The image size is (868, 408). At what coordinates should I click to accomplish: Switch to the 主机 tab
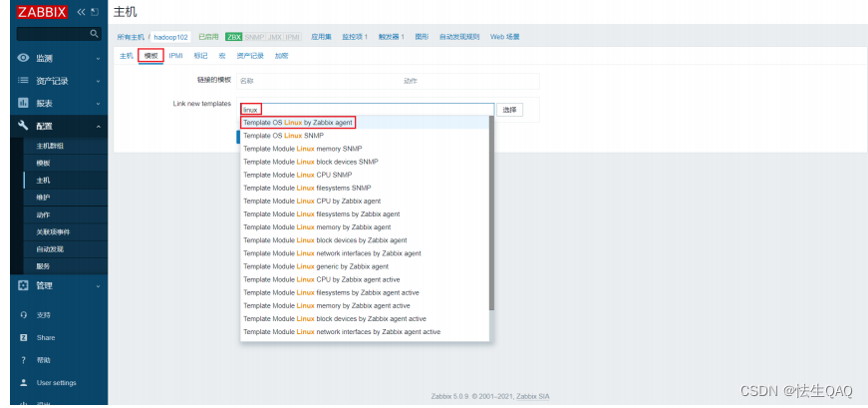click(127, 56)
